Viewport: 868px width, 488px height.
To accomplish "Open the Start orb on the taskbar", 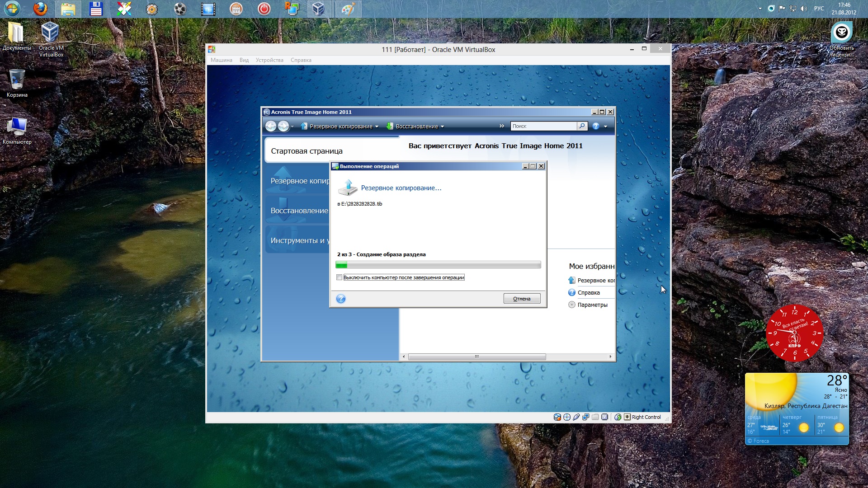I will 12,9.
